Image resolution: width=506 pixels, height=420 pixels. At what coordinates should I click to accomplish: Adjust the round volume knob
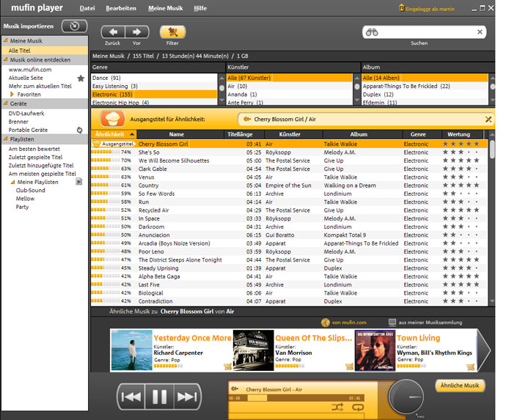(406, 397)
